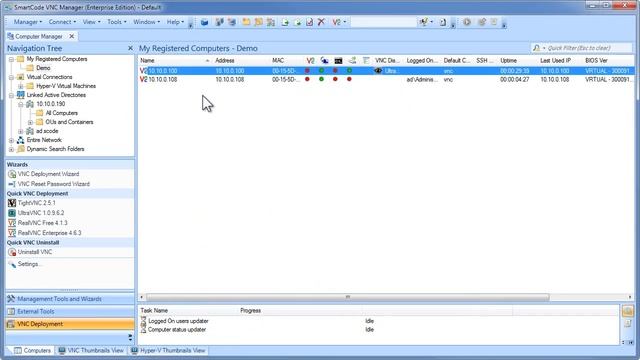Sort by the Name column header

(x=175, y=60)
